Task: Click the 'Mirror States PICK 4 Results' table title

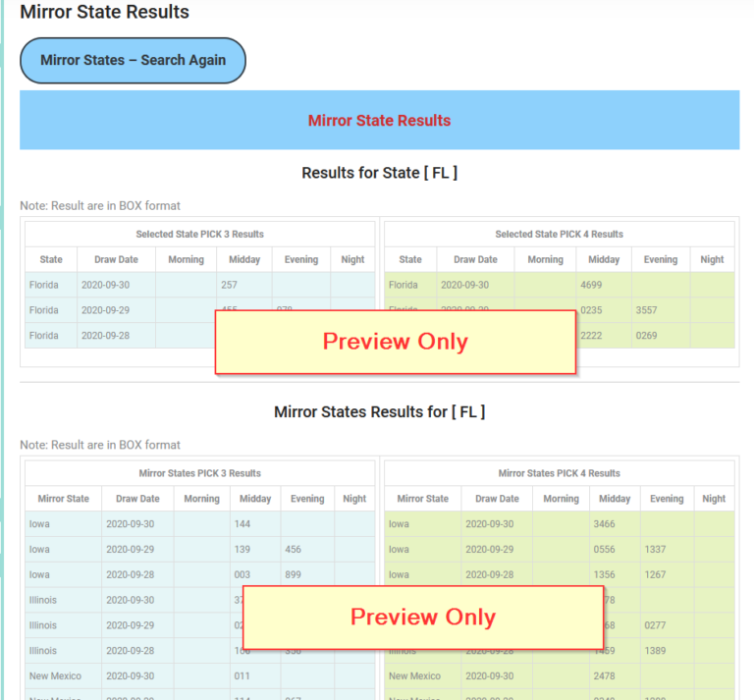Action: coord(560,473)
